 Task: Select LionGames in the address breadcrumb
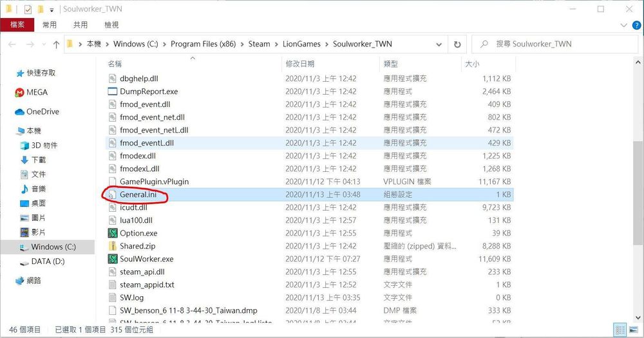pyautogui.click(x=303, y=44)
